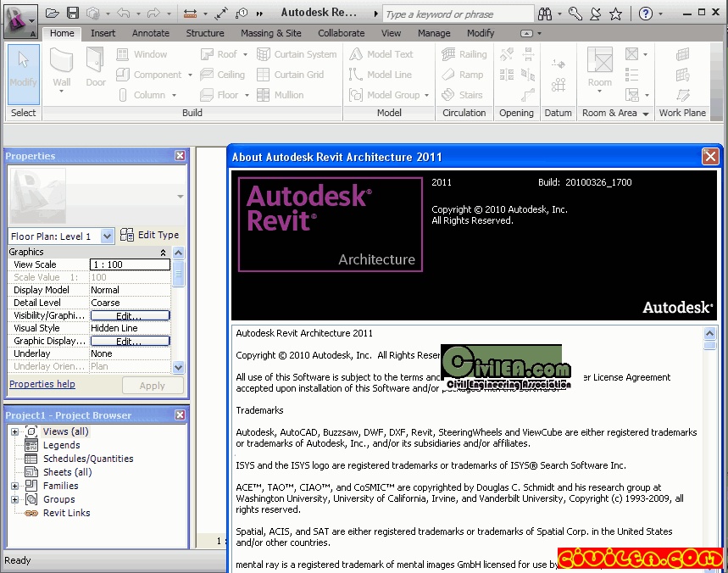This screenshot has height=573, width=728.
Task: Close the About Autodesk Revit dialog
Action: [x=710, y=157]
